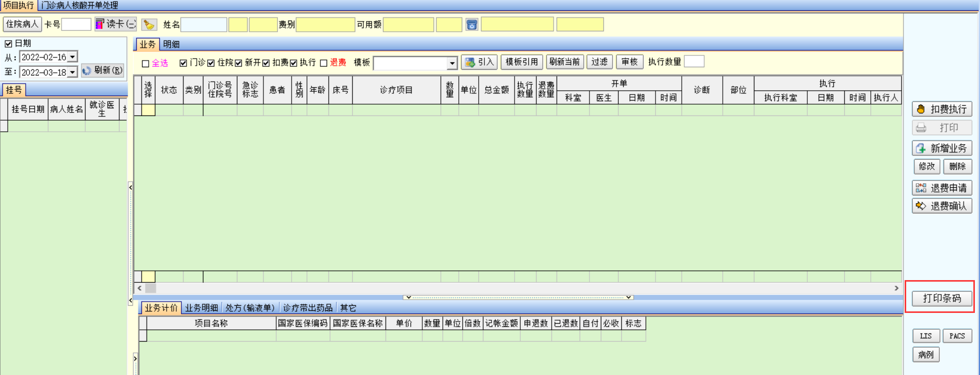
Task: Click the 挂号日期 column header
Action: [x=28, y=109]
